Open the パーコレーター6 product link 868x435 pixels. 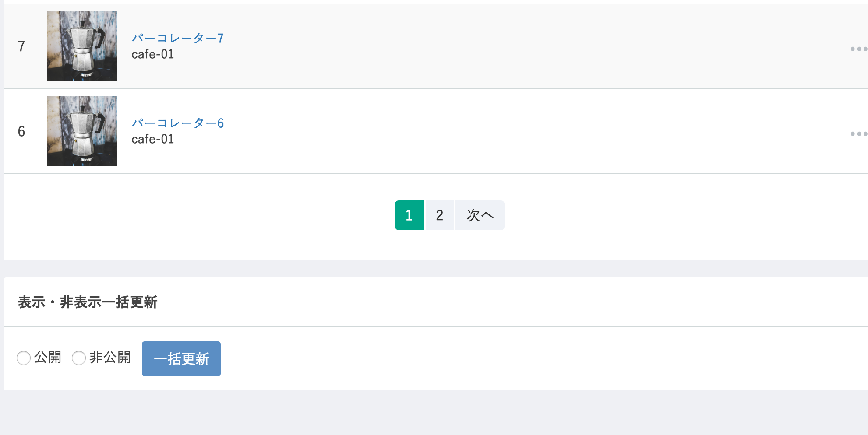(x=178, y=123)
